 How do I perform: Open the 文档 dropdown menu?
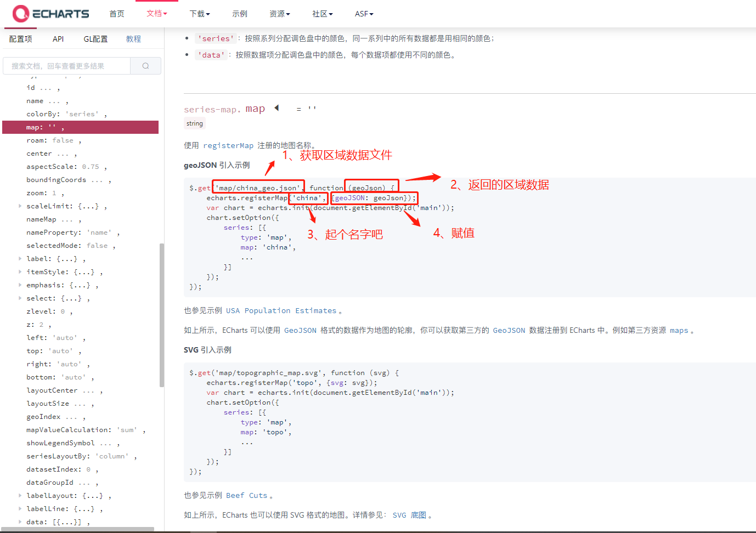(x=156, y=14)
